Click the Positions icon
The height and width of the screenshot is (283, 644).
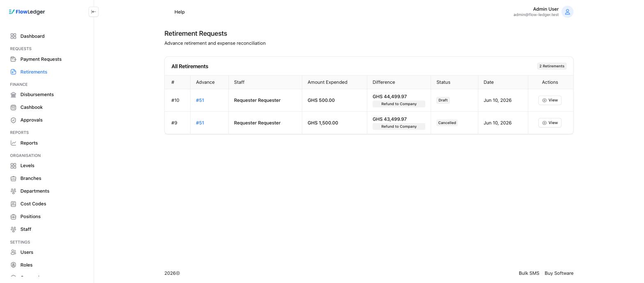pyautogui.click(x=14, y=216)
